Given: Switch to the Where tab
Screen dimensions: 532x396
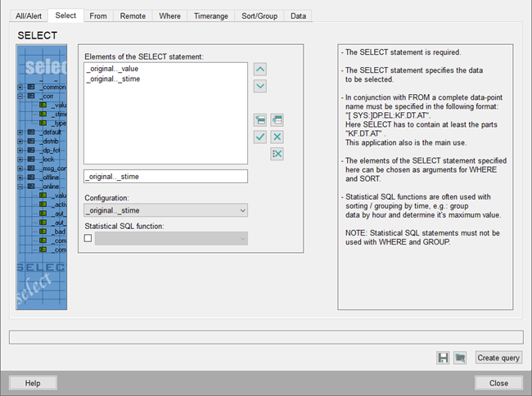Looking at the screenshot, I should tap(170, 16).
